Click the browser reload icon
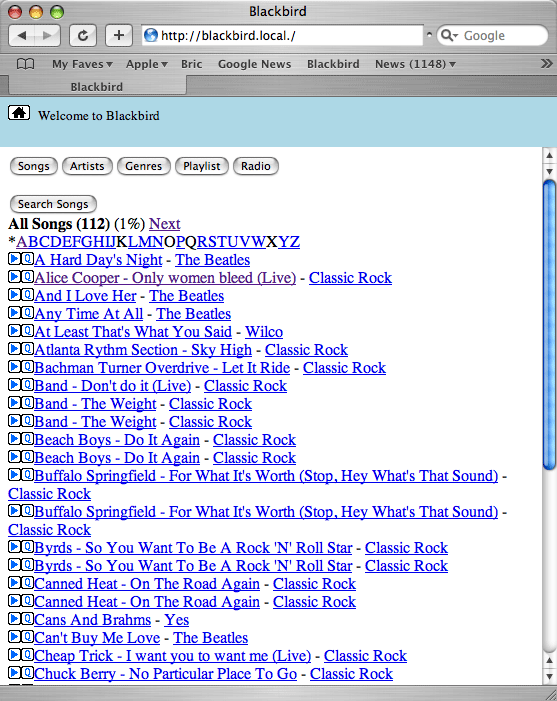This screenshot has width=557, height=701. (83, 35)
